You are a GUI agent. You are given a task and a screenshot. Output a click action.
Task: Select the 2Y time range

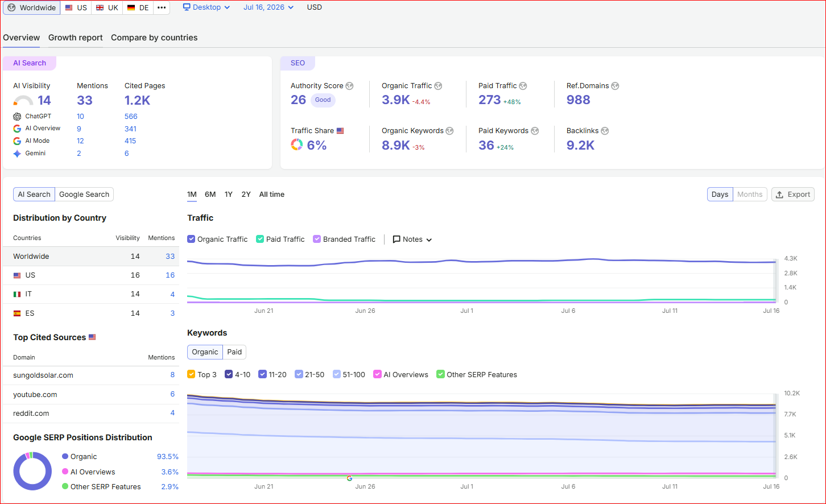click(246, 195)
